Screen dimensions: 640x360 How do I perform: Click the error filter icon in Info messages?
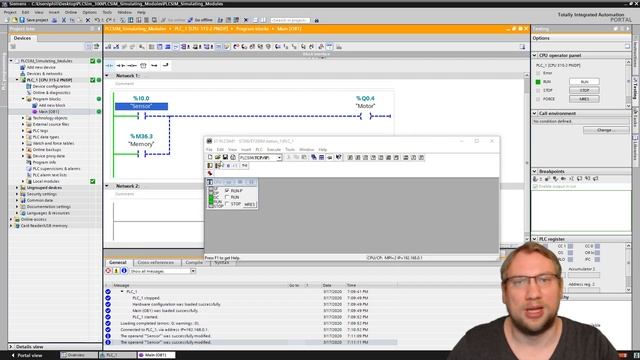[108, 271]
